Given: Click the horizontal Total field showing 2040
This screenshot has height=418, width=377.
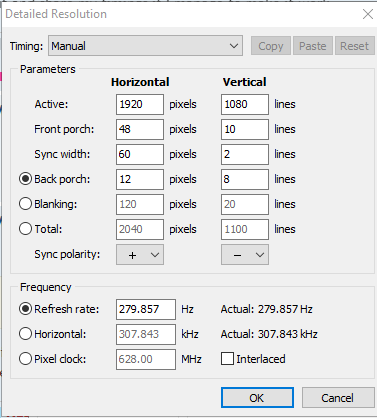Looking at the screenshot, I should (140, 229).
